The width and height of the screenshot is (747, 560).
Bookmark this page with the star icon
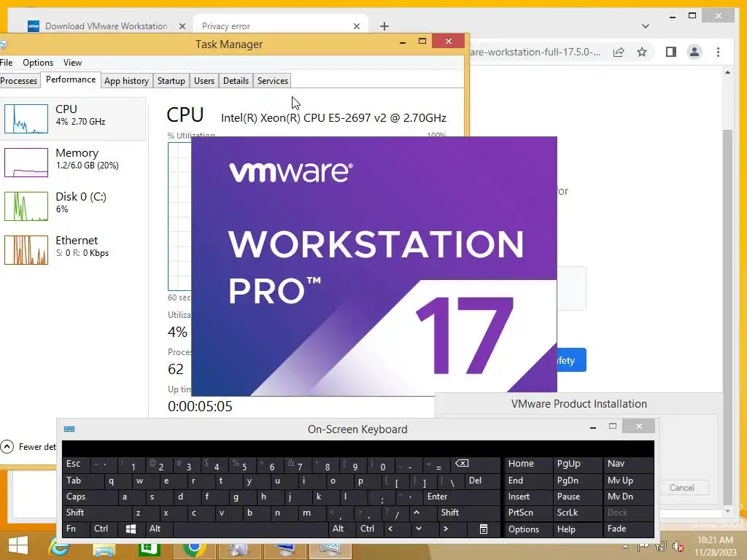click(642, 52)
